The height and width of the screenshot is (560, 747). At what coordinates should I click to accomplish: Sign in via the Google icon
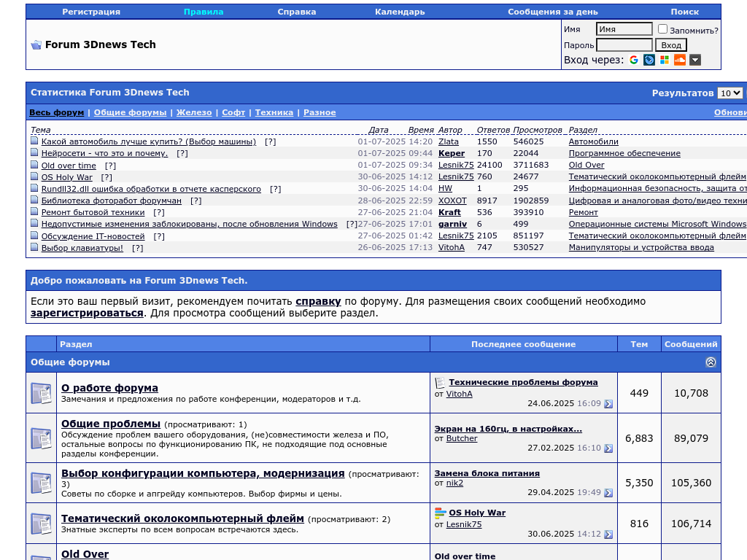pyautogui.click(x=634, y=60)
